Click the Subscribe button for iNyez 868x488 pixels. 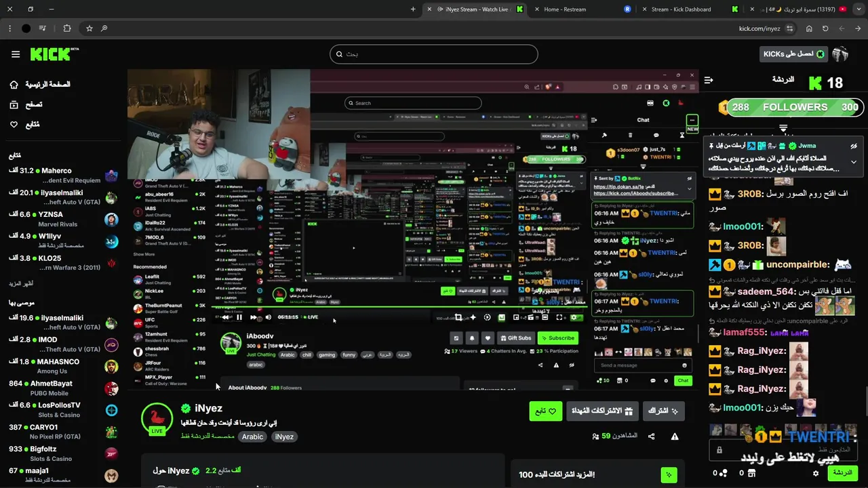pos(663,411)
